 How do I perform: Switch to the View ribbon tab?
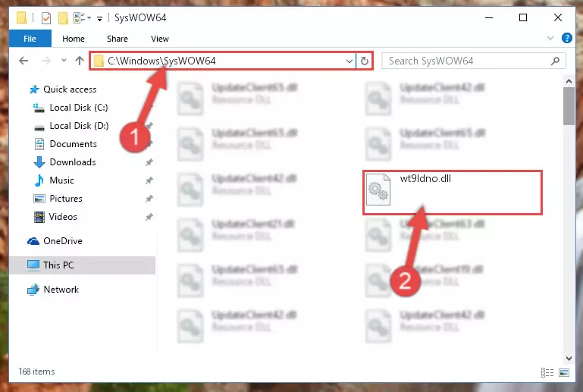pos(159,39)
